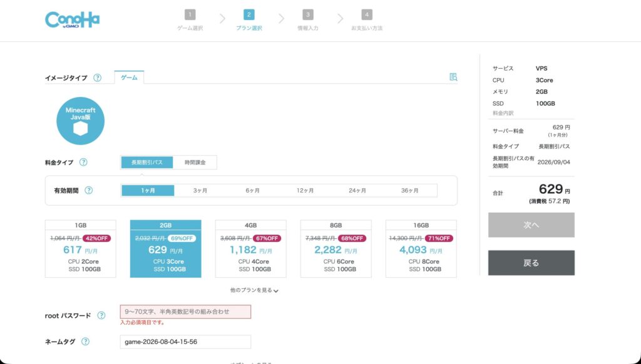Open help icon next to 料金タイプ
641x364 pixels.
tap(83, 162)
